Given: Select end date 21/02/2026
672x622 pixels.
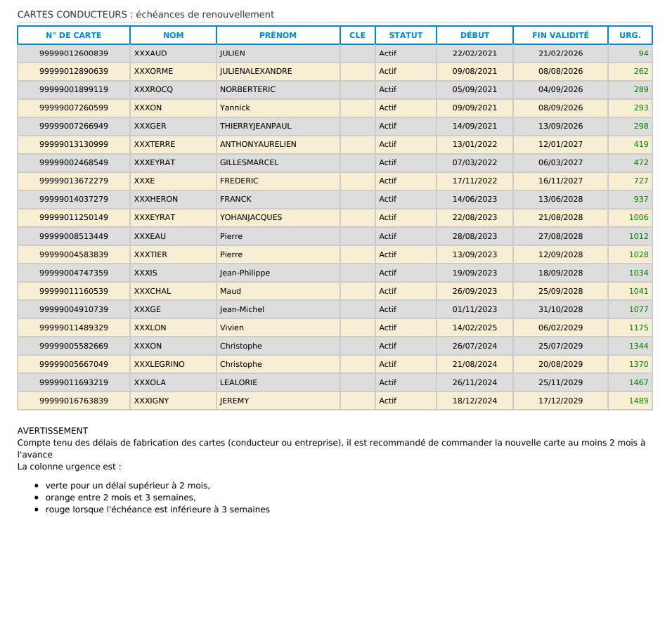Looking at the screenshot, I should pos(560,53).
